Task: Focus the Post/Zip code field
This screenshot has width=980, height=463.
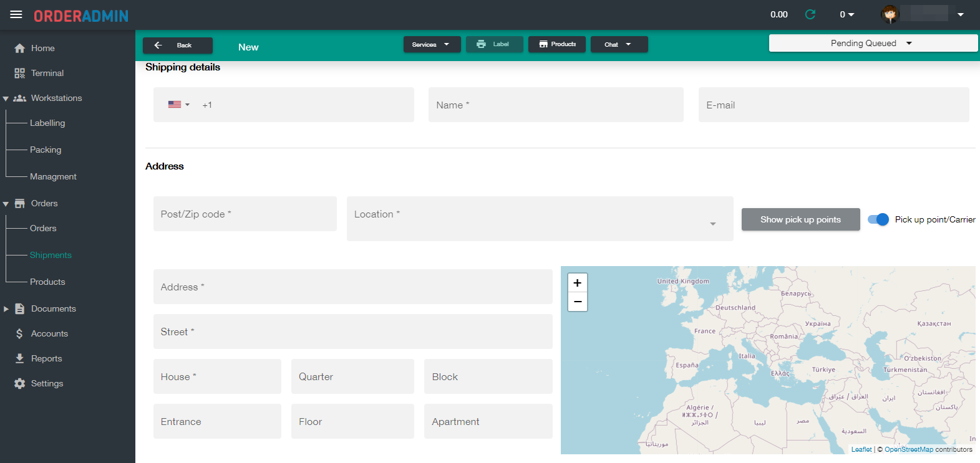Action: pos(245,214)
